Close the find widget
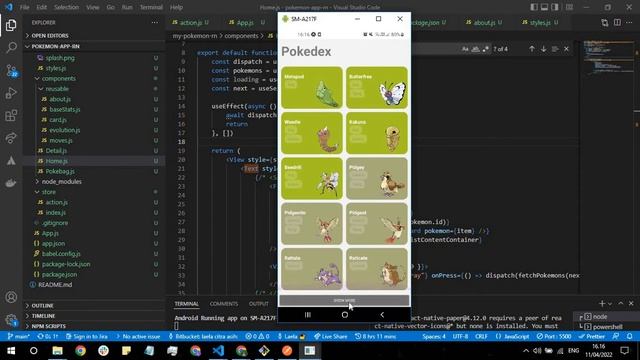 566,49
